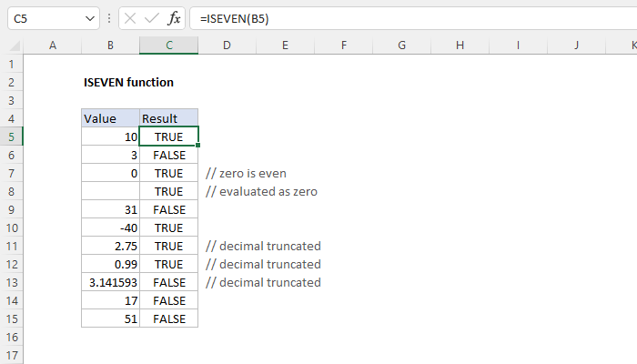Select column A header

pos(53,45)
